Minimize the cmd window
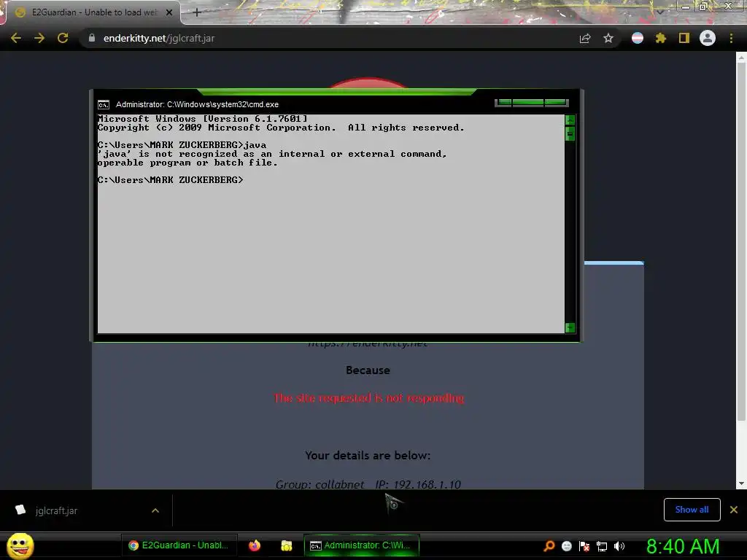 (x=503, y=102)
